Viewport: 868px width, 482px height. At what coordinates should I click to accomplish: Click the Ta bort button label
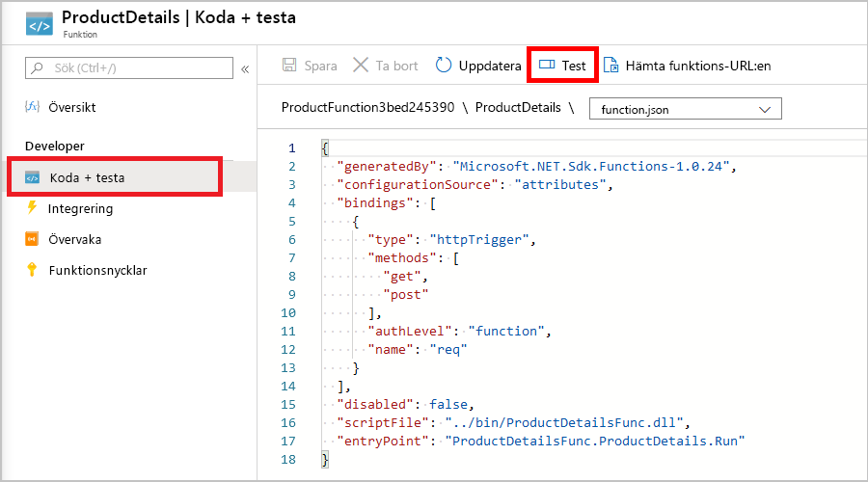click(x=396, y=66)
